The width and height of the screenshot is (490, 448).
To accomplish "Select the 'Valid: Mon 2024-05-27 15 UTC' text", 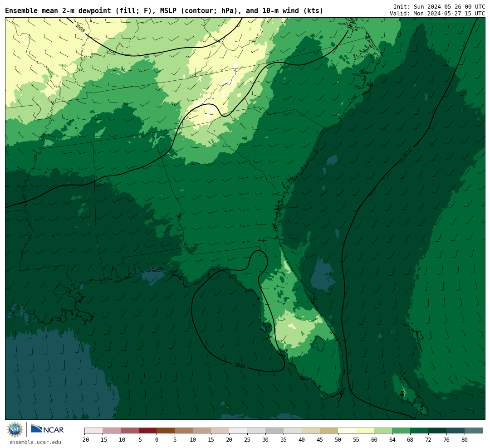I will (437, 14).
